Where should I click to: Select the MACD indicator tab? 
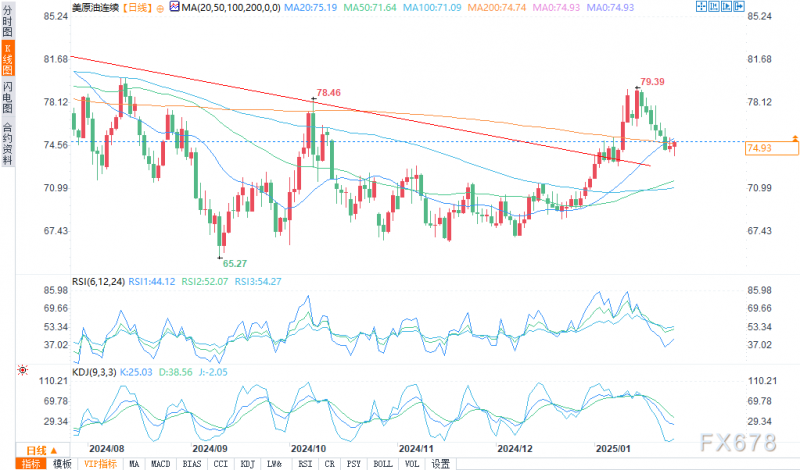[160, 464]
